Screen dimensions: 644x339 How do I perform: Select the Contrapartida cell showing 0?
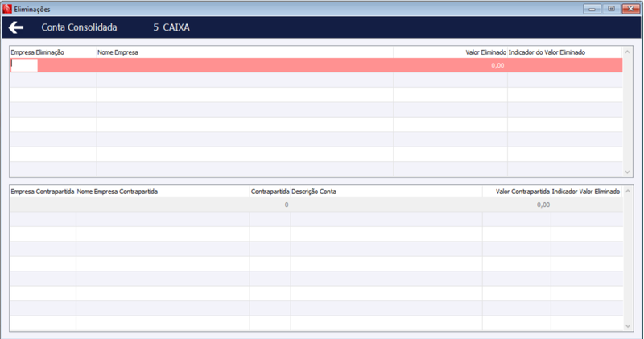(x=270, y=205)
